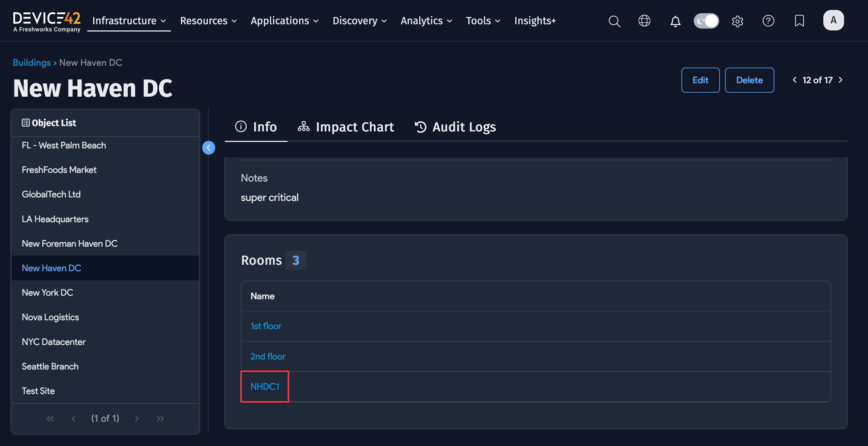Open the Analytics dropdown menu
This screenshot has width=868, height=446.
[426, 21]
